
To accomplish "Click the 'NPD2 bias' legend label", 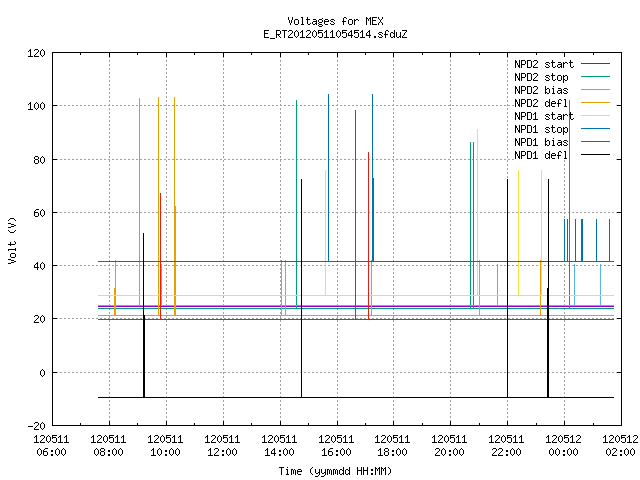I will click(541, 90).
